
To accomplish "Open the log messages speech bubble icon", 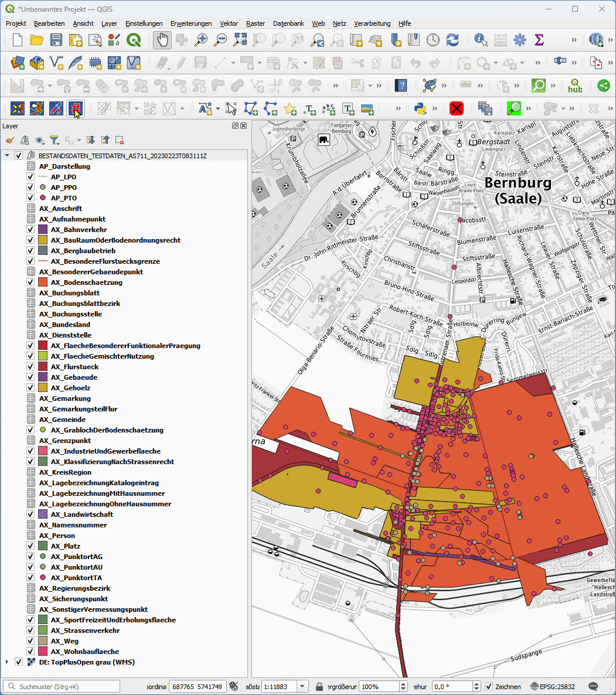I will [x=593, y=687].
